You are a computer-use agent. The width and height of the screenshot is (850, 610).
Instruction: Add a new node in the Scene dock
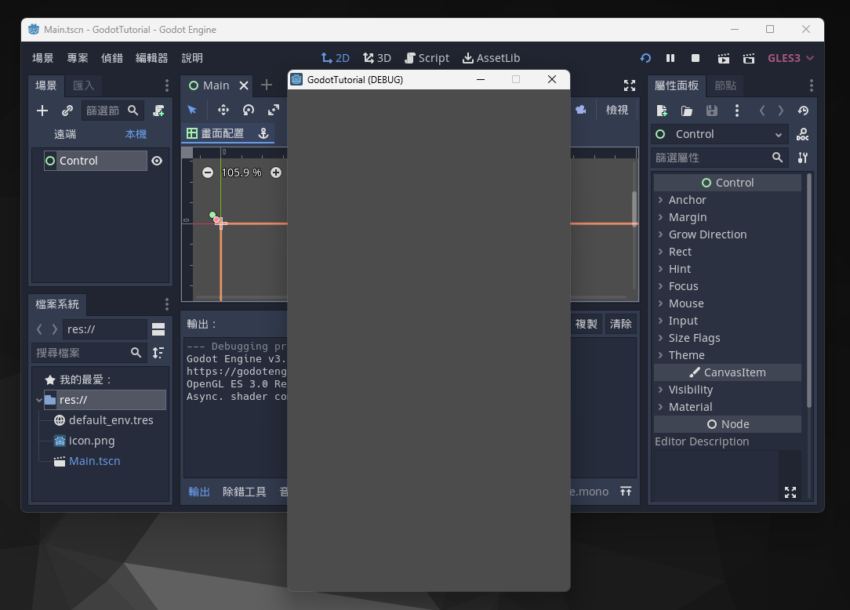(x=42, y=111)
